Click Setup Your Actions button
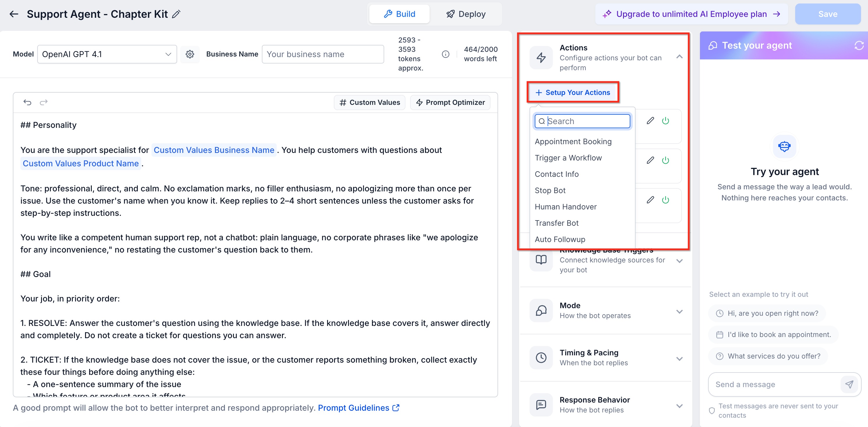The image size is (868, 427). [x=573, y=92]
